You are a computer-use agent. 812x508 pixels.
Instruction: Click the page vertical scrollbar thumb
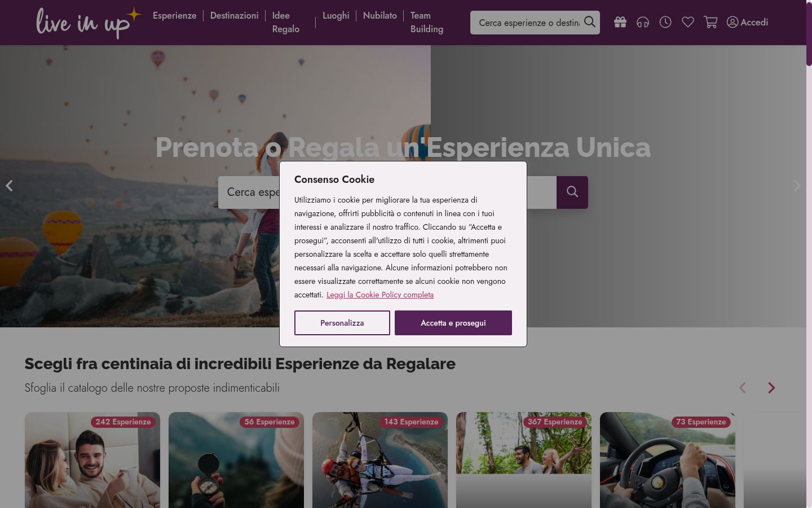coord(809,33)
